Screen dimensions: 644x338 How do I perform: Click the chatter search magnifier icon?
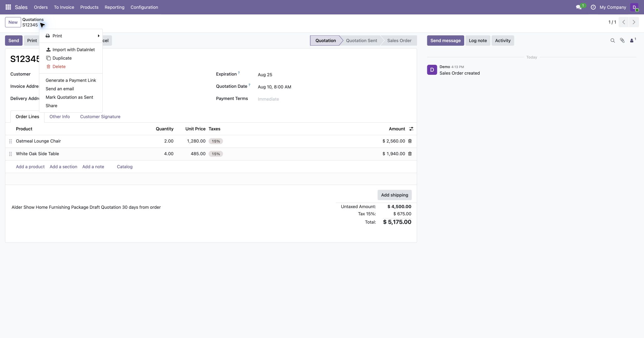tap(613, 41)
